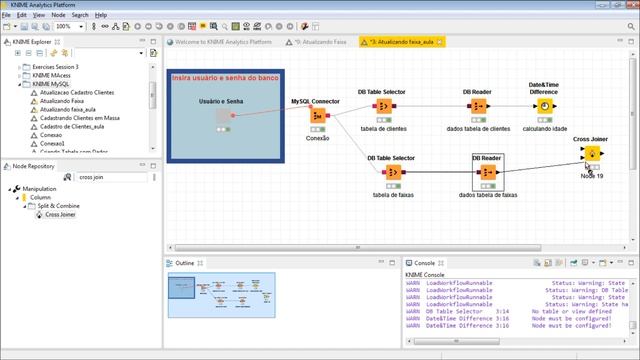The width and height of the screenshot is (640, 360).
Task: Collapse the KNIME MySQL folder
Action: [x=19, y=84]
